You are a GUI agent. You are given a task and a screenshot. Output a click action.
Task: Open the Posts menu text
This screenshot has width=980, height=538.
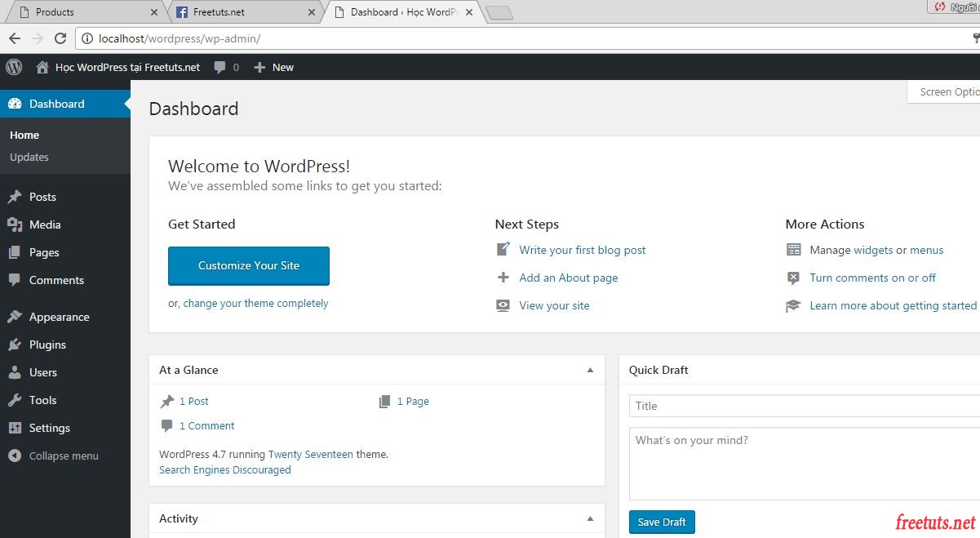click(42, 197)
